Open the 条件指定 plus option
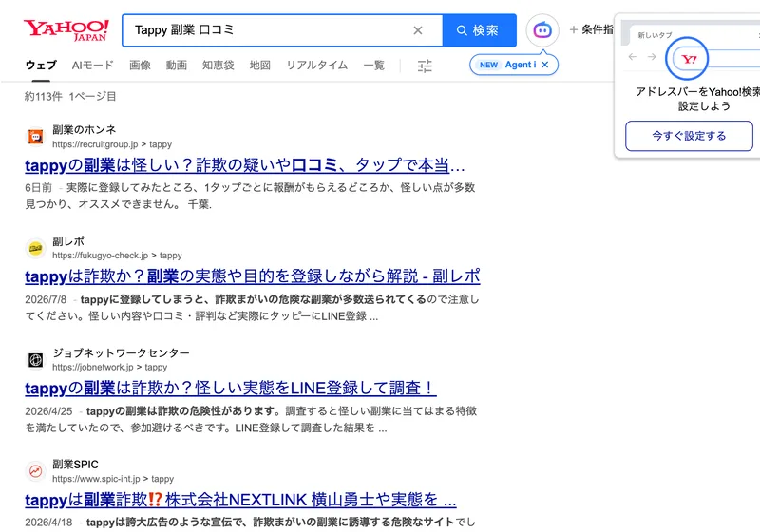Screen dimensions: 760x532 [591, 30]
